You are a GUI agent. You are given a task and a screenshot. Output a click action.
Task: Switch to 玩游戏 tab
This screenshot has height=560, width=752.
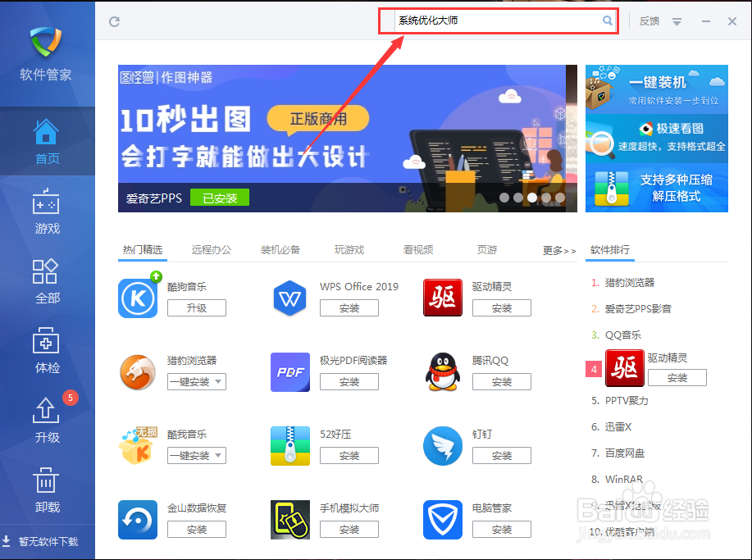349,250
